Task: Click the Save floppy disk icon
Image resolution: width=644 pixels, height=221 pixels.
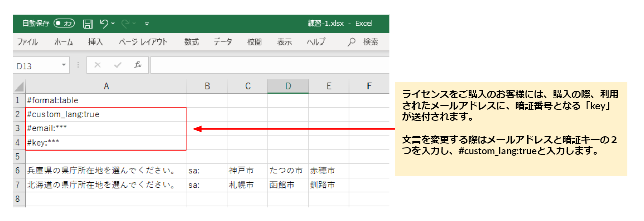Action: [87, 23]
